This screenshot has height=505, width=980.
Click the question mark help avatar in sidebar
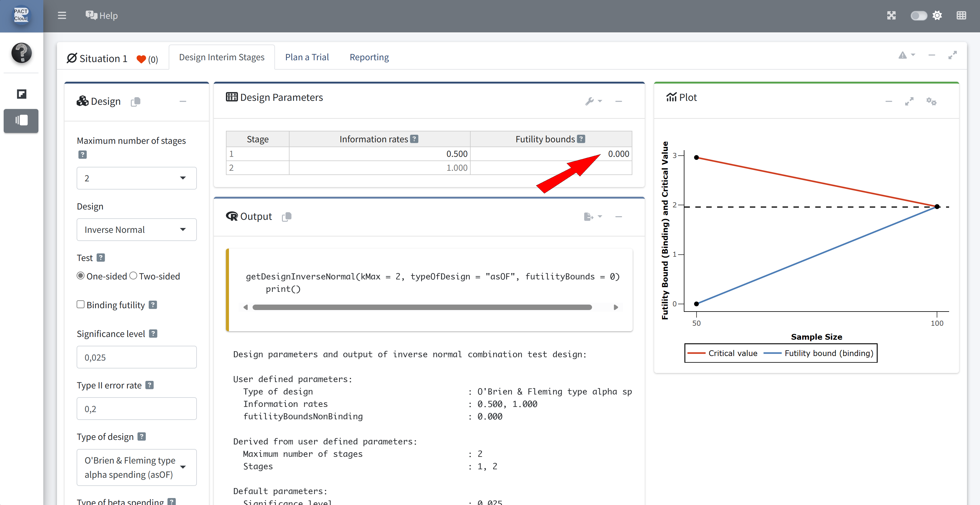(21, 53)
